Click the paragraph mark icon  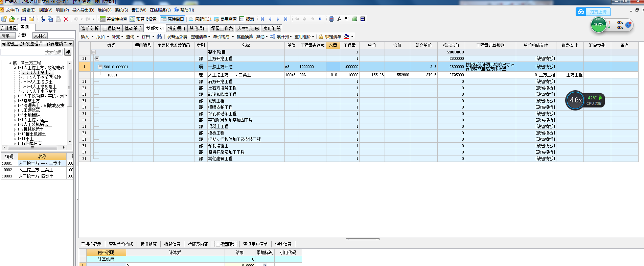[x=347, y=19]
